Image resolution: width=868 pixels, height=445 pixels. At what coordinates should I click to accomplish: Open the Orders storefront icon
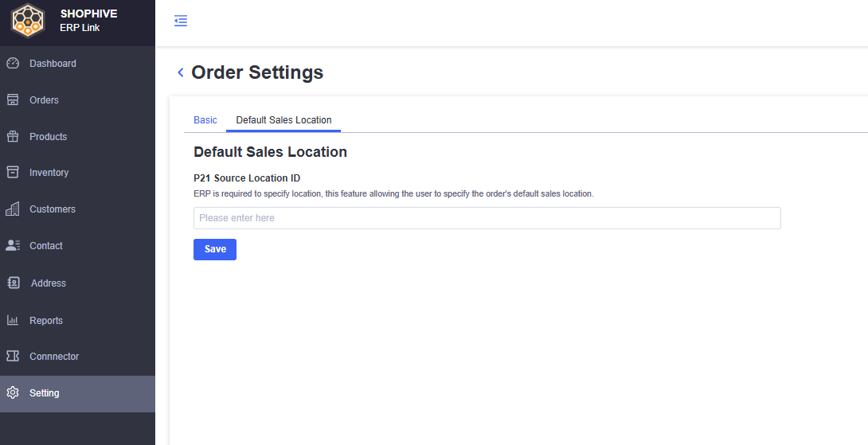pyautogui.click(x=13, y=100)
